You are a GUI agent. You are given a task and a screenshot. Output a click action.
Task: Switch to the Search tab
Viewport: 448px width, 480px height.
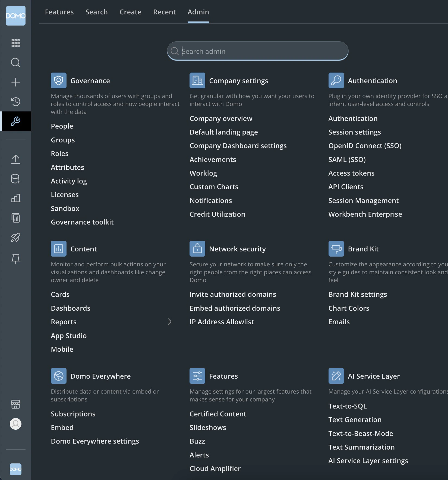click(x=97, y=12)
